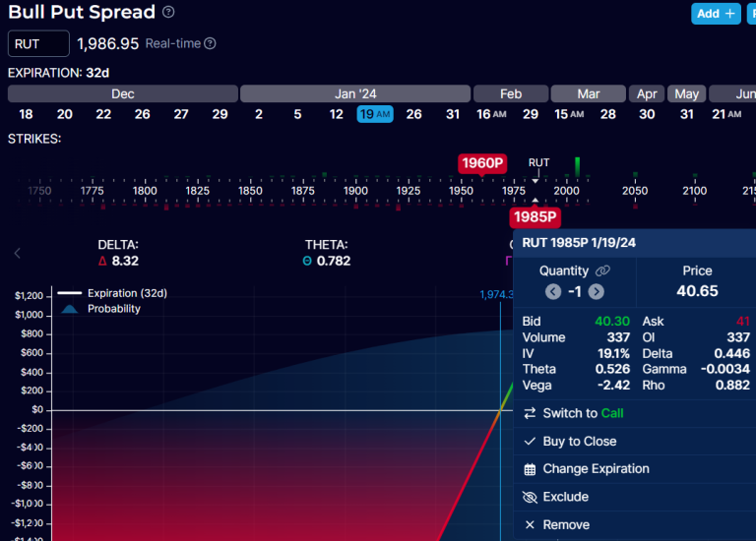Click help icon beside Bull Put Spread title

(x=168, y=12)
